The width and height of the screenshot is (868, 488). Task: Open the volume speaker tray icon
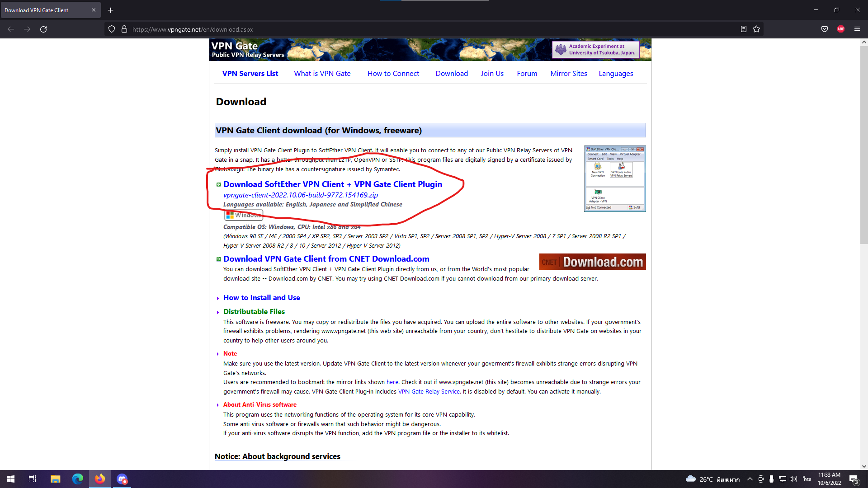coord(793,479)
